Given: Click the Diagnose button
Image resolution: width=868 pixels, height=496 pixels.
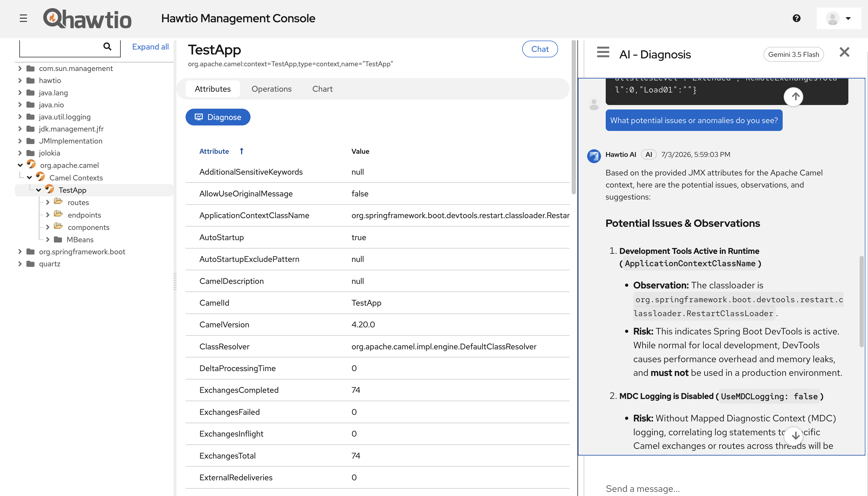Looking at the screenshot, I should 218,117.
